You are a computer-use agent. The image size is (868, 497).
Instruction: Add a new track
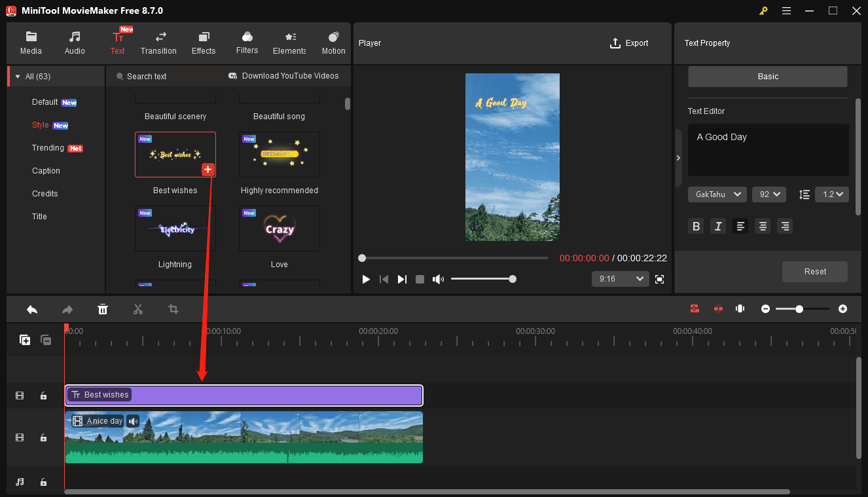click(x=25, y=340)
